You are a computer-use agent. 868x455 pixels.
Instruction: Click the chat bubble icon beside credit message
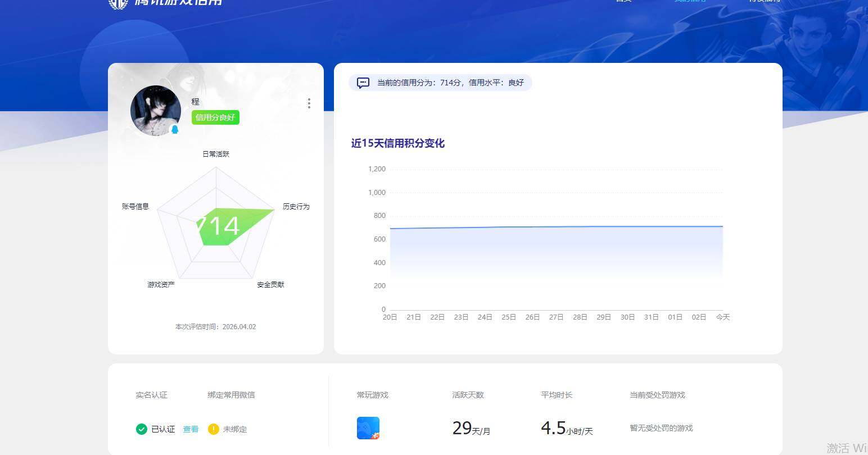363,83
